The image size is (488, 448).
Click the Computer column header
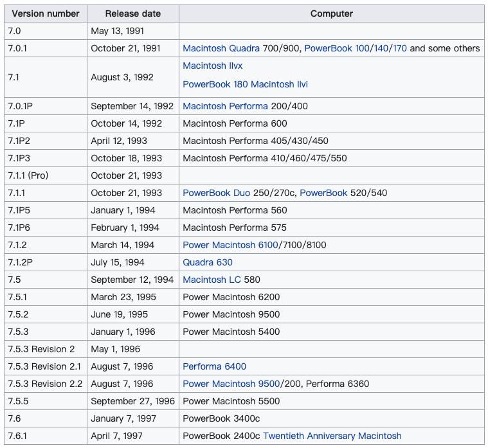[332, 13]
